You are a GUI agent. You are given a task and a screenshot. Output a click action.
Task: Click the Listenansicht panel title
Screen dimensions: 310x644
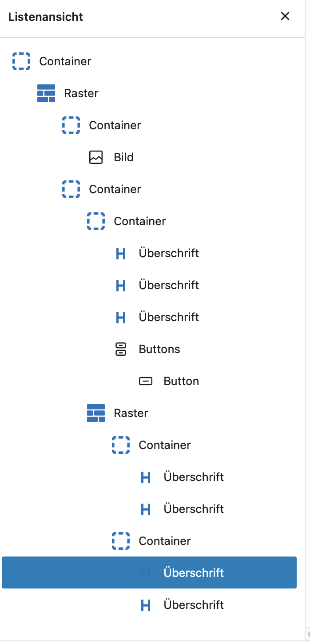[46, 17]
